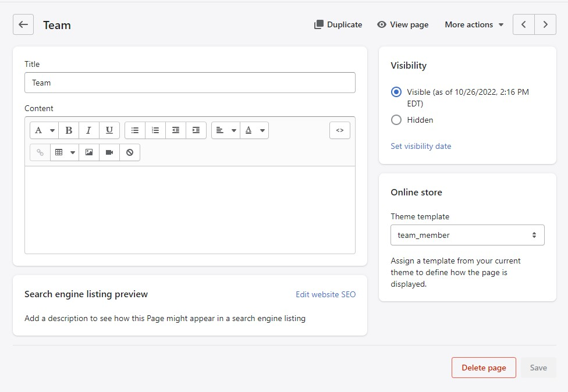Apply italic formatting to content
The width and height of the screenshot is (568, 392).
(88, 130)
